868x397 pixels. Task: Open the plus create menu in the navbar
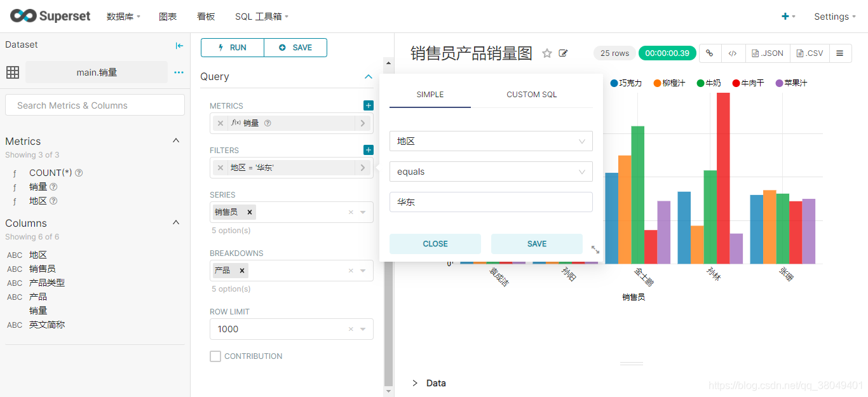point(788,17)
